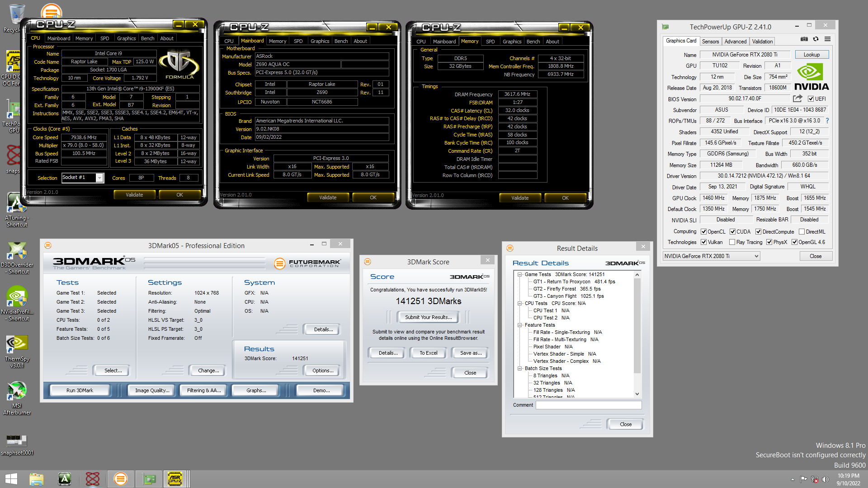Screen dimensions: 868x488
Task: Click the ATuning taskbar icon
Action: (x=65, y=479)
